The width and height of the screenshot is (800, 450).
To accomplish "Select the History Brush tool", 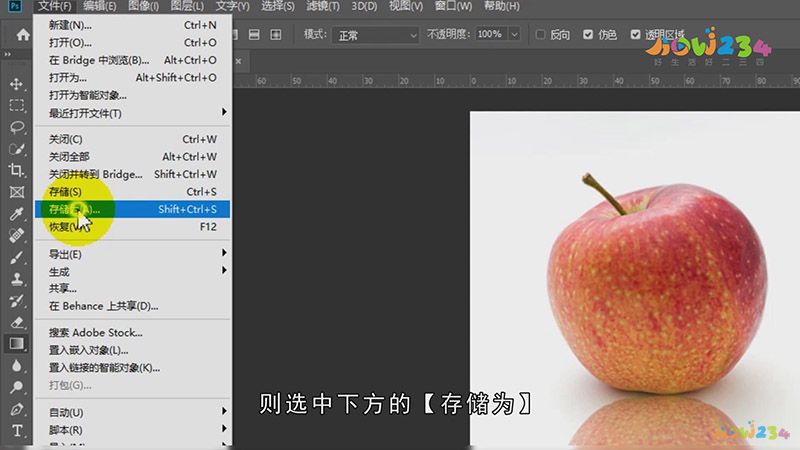I will click(x=16, y=301).
